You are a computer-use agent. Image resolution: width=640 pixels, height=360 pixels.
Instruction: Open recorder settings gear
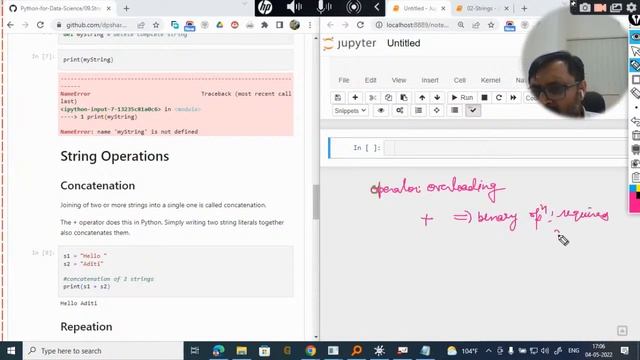click(x=631, y=8)
